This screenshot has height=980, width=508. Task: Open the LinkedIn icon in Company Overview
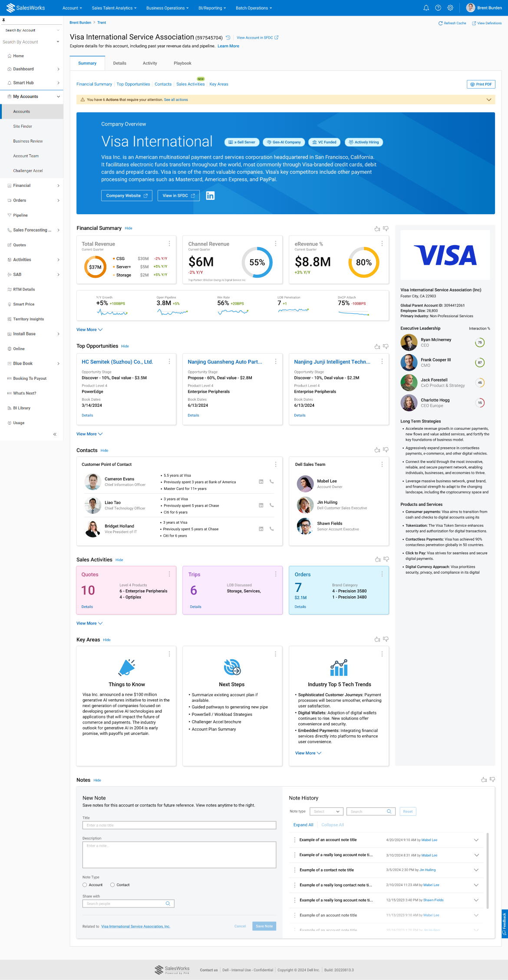210,196
